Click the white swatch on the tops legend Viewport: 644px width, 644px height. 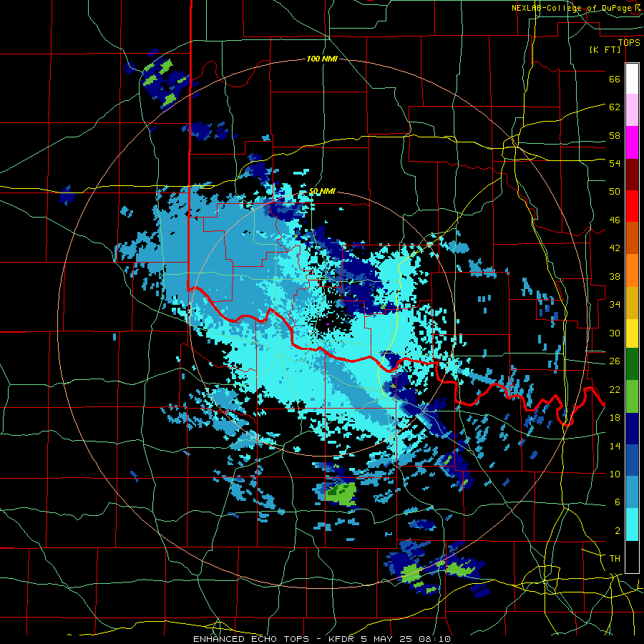[632, 79]
